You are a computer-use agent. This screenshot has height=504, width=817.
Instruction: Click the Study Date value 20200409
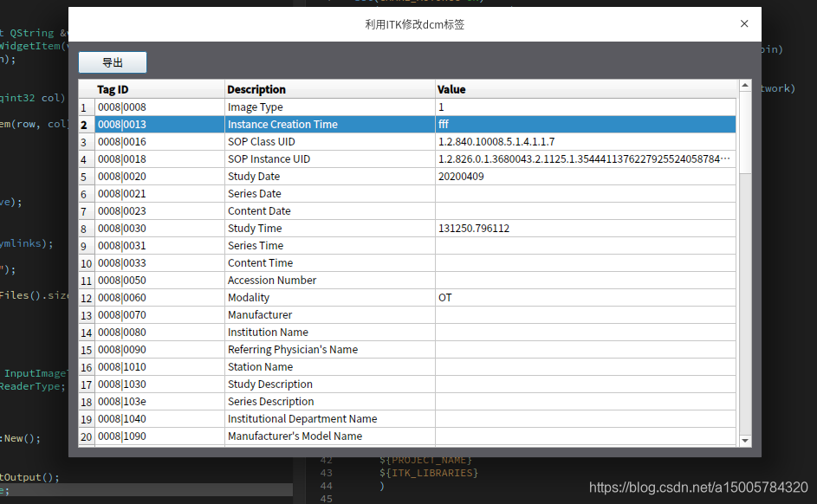[x=586, y=177]
